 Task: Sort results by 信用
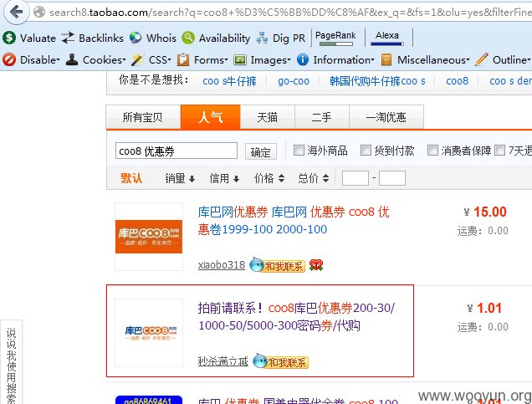[225, 178]
